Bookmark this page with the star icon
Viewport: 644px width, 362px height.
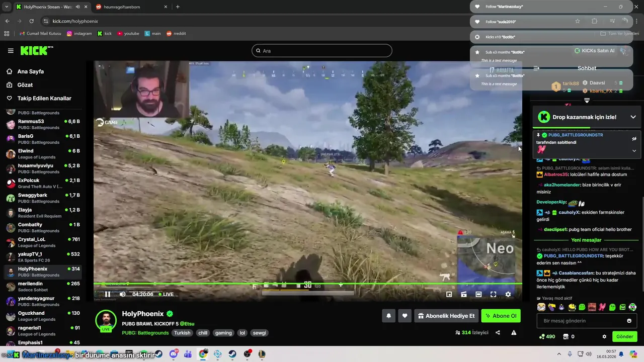pyautogui.click(x=578, y=21)
